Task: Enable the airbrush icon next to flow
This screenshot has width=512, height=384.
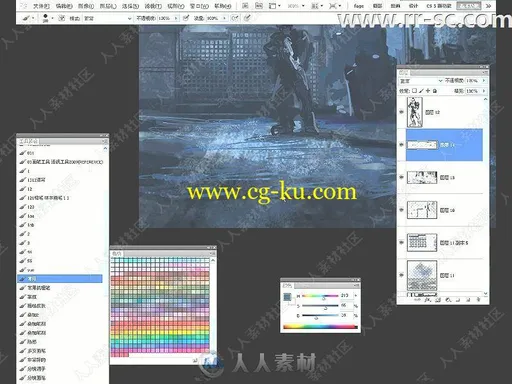Action: [235, 18]
